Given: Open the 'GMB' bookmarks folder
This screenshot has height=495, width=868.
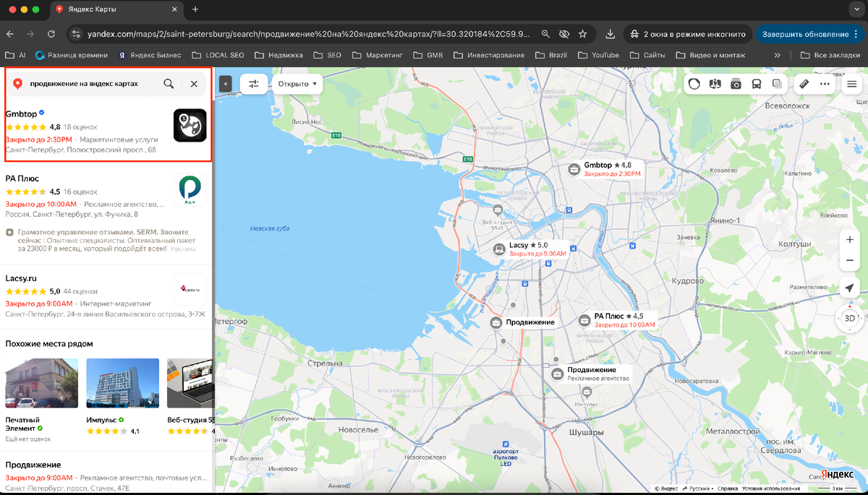Looking at the screenshot, I should click(x=427, y=55).
